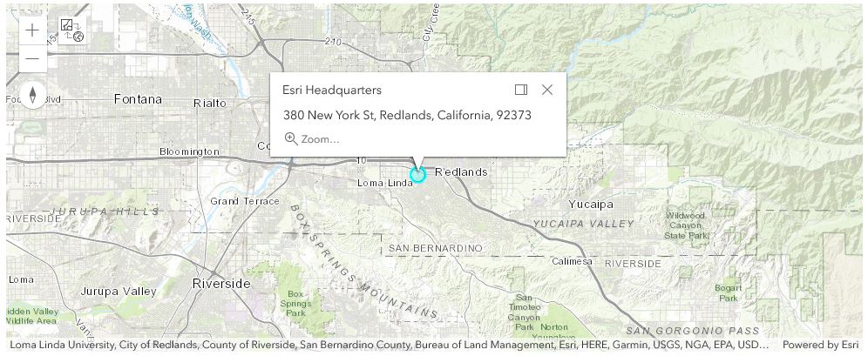Dock the Esri Headquarters popup
The width and height of the screenshot is (868, 356).
point(521,90)
